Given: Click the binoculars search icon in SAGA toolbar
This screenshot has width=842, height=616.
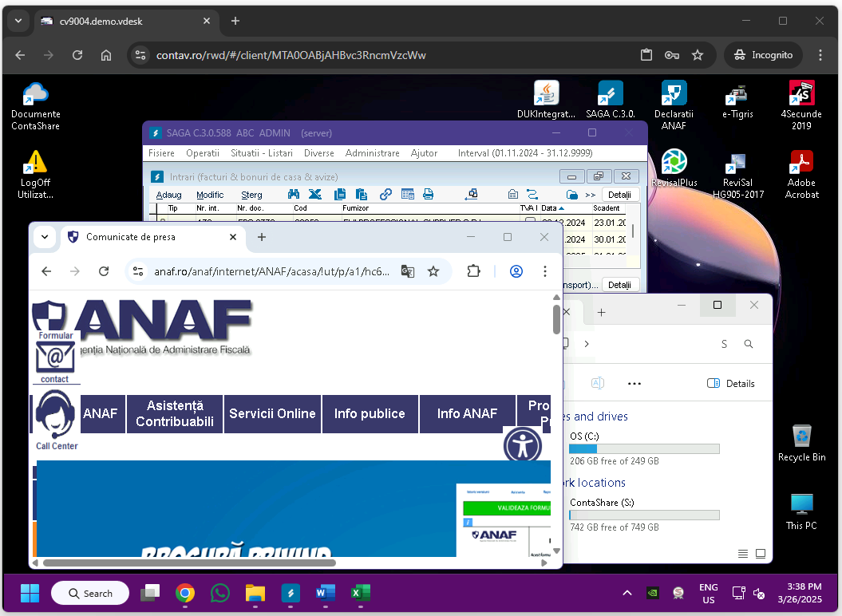Looking at the screenshot, I should pyautogui.click(x=294, y=194).
